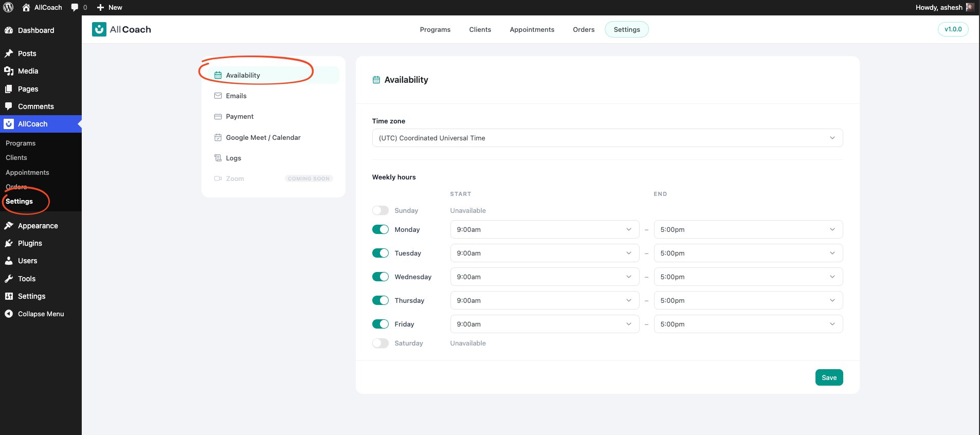Switch to the Programs tab in header
This screenshot has width=980, height=435.
[435, 29]
